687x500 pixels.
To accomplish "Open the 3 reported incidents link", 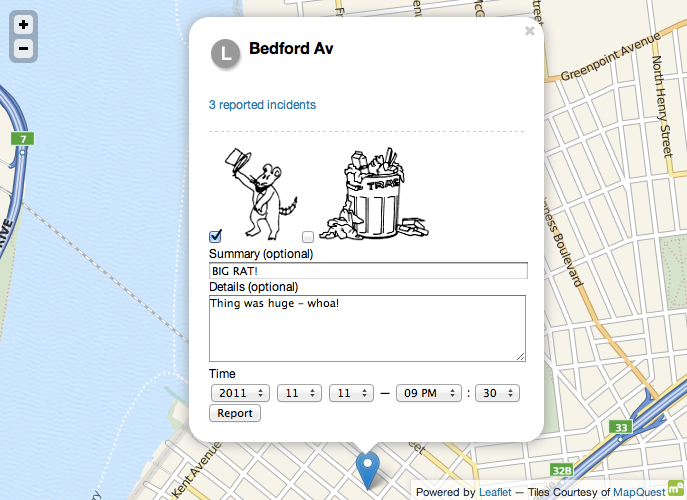I will [x=262, y=105].
